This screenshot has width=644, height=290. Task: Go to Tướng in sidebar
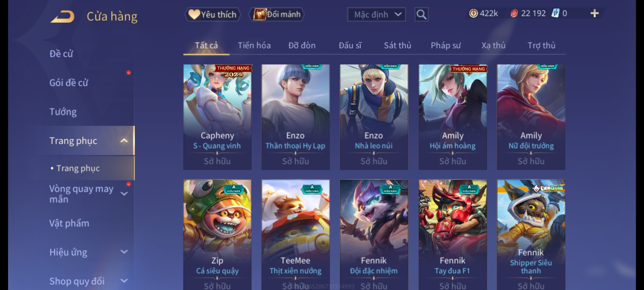click(63, 112)
